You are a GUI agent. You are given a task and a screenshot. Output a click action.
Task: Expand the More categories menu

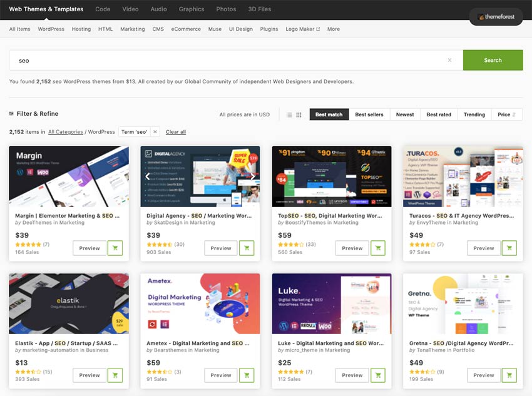click(334, 29)
